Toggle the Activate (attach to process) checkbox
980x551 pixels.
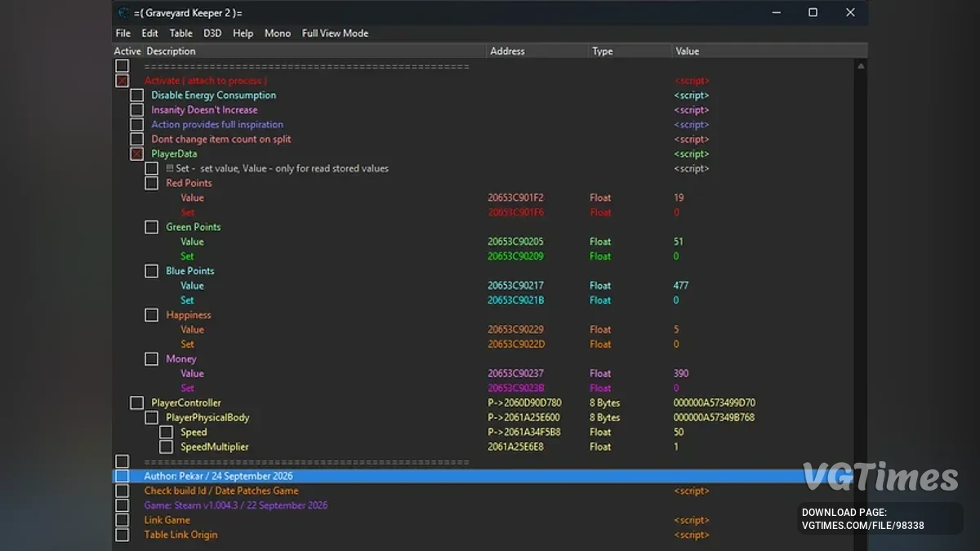click(x=122, y=81)
